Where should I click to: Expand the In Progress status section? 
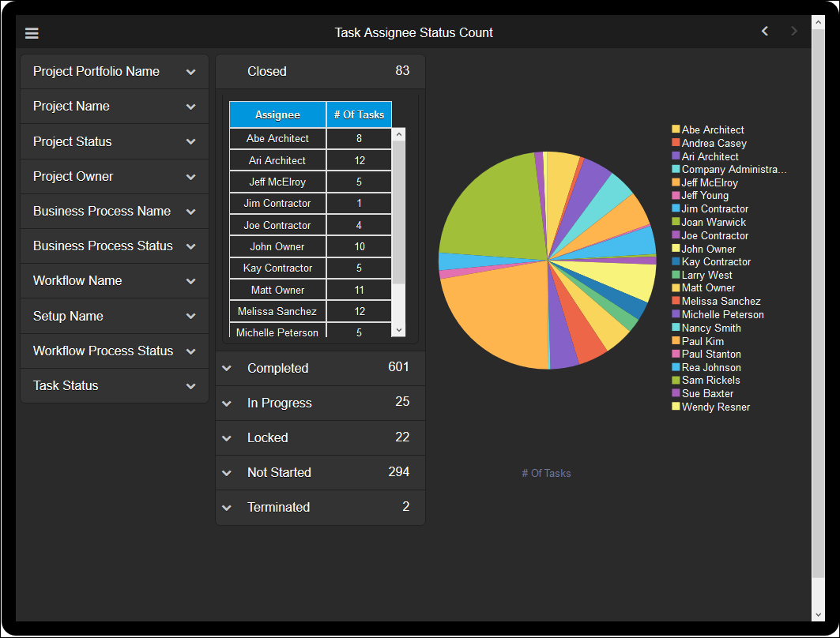pyautogui.click(x=320, y=403)
